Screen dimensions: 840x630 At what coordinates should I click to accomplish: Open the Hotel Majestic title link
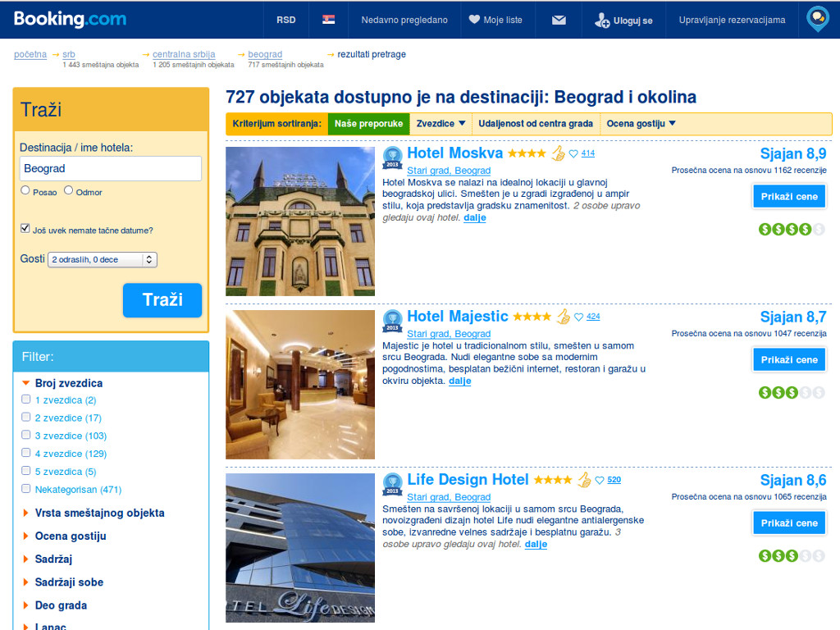[458, 317]
